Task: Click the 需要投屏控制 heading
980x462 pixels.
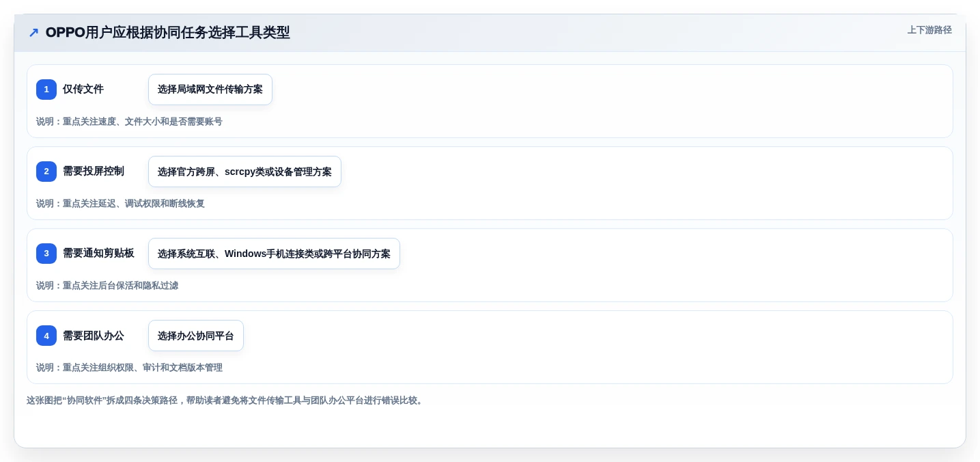Action: [x=94, y=172]
